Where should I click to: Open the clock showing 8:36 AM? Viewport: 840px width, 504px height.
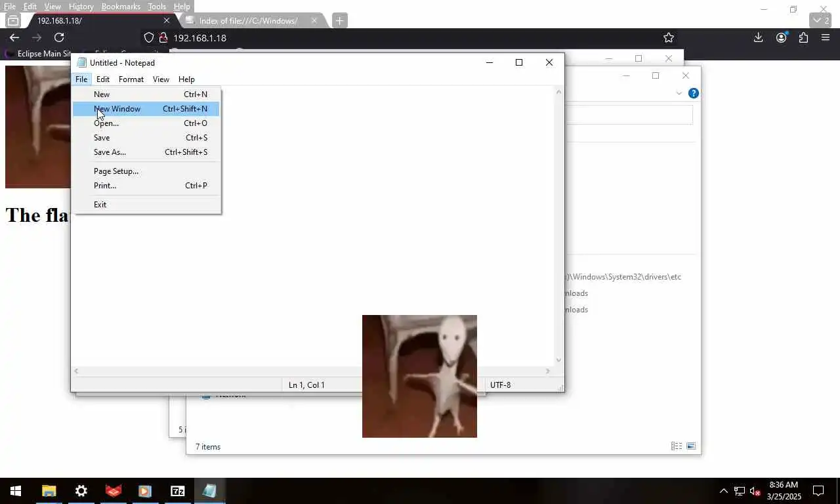(x=784, y=491)
